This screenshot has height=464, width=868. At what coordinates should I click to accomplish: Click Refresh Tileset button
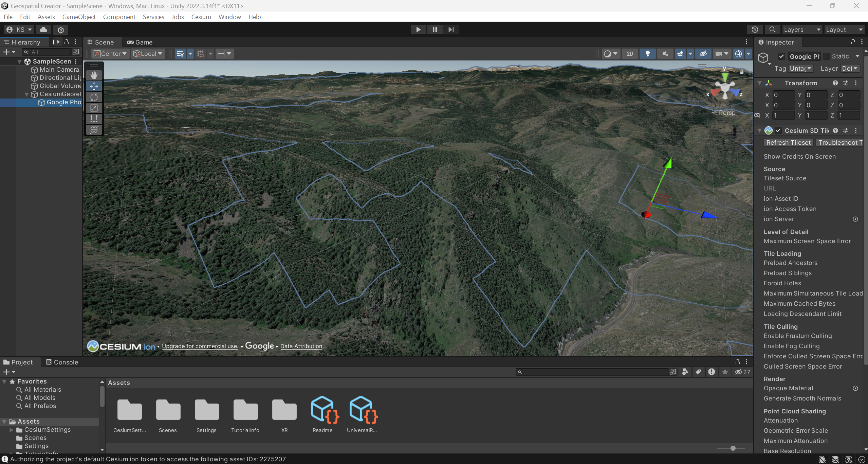tap(788, 143)
